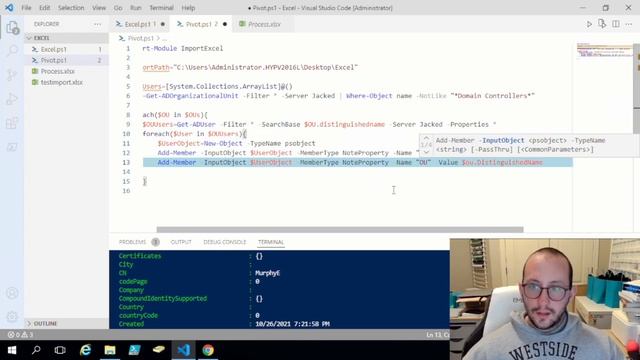Launch Internet Explorer from the taskbar
This screenshot has width=640, height=360.
point(85,350)
